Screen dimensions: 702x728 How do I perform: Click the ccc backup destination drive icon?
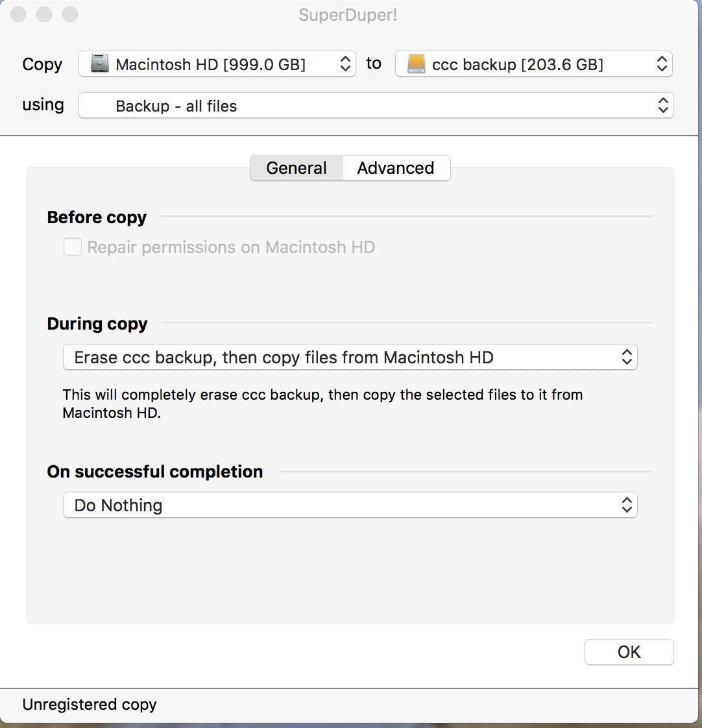point(416,64)
